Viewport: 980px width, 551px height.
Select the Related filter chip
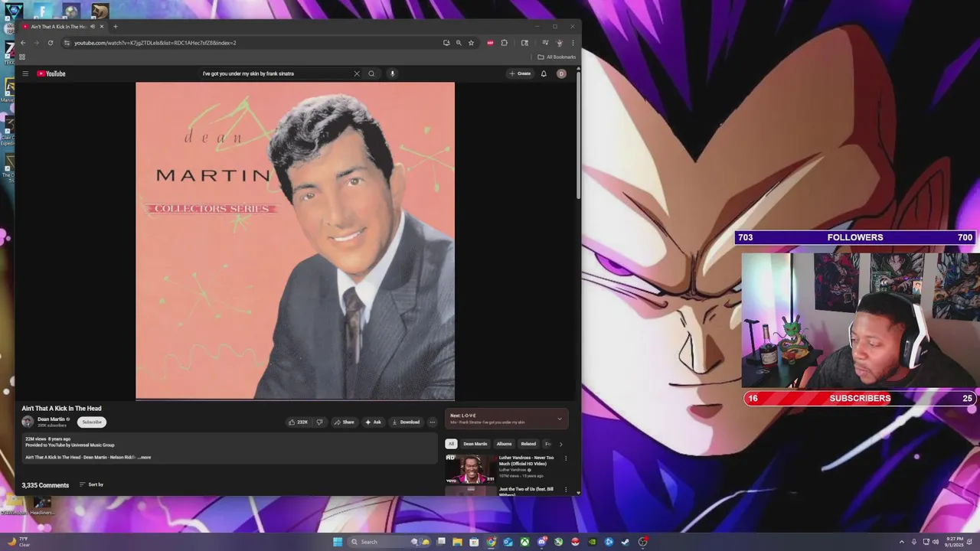tap(528, 444)
